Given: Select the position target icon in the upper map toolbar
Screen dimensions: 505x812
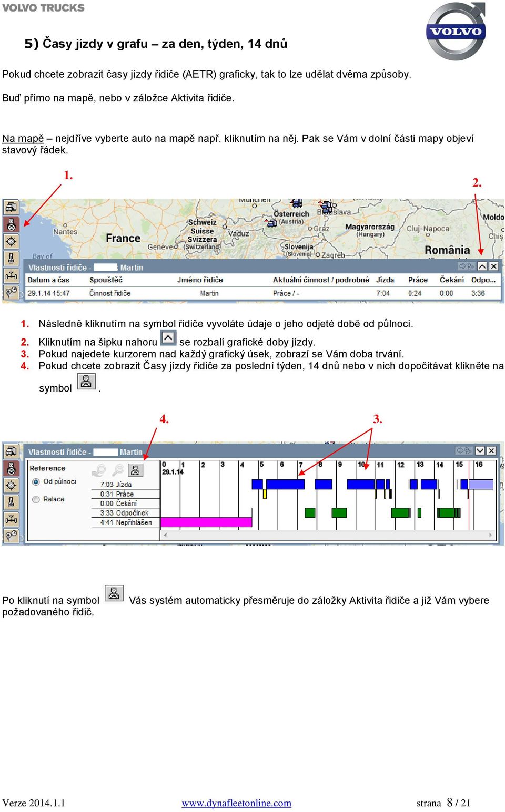Looking at the screenshot, I should (11, 241).
